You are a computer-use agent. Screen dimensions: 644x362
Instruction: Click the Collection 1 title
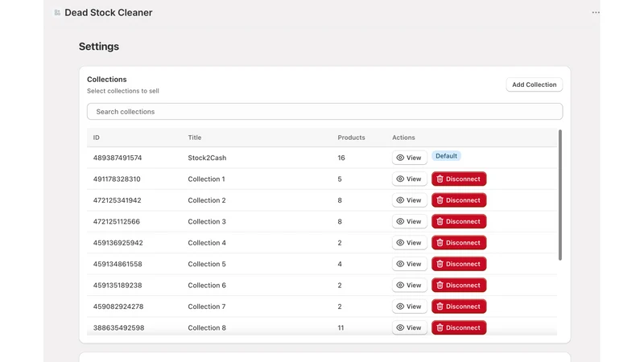pos(206,179)
